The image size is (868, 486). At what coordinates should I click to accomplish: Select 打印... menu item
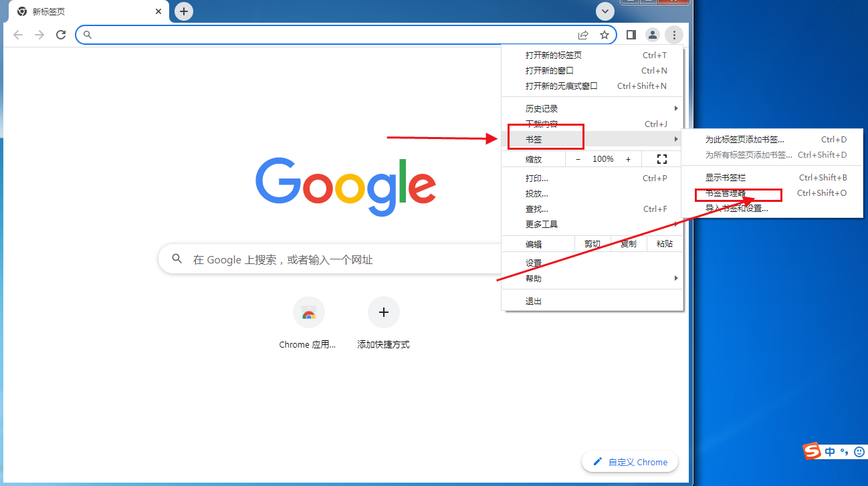pos(592,178)
